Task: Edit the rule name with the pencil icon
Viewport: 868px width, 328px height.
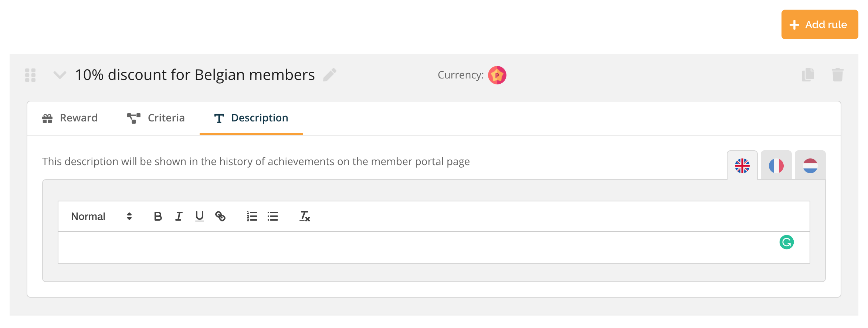Action: coord(330,75)
